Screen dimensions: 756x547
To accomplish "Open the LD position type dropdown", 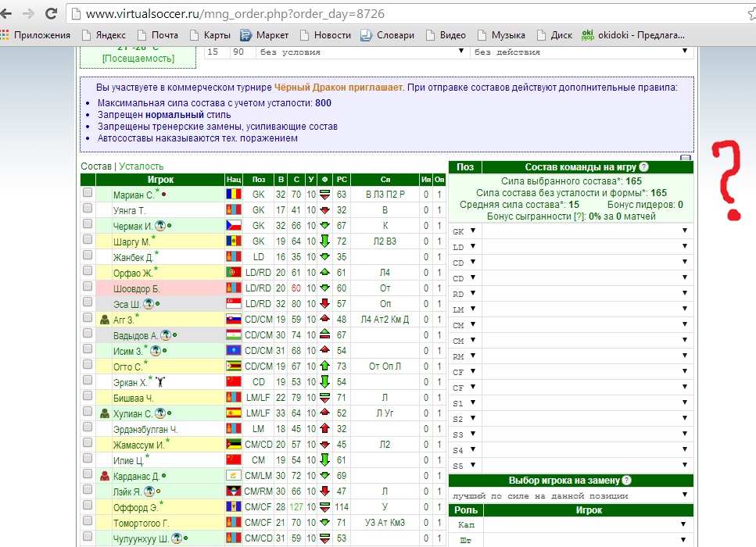I will click(x=465, y=247).
